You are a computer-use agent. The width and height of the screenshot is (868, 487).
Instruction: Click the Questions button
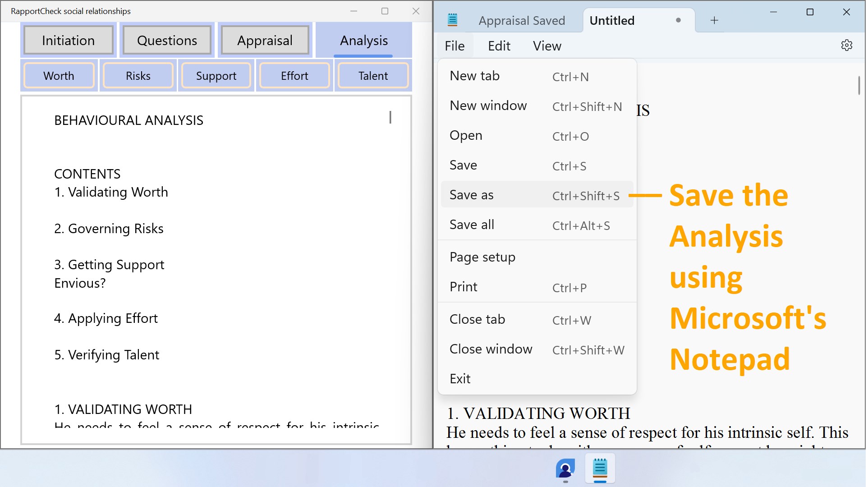(x=167, y=41)
